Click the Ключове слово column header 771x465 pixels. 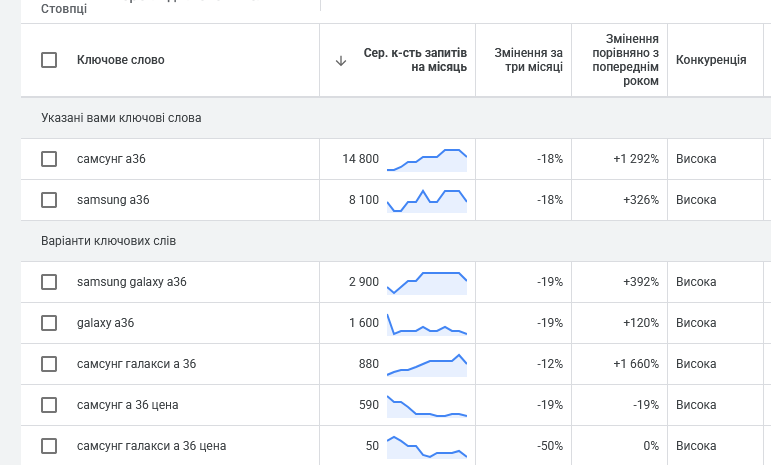tap(121, 60)
